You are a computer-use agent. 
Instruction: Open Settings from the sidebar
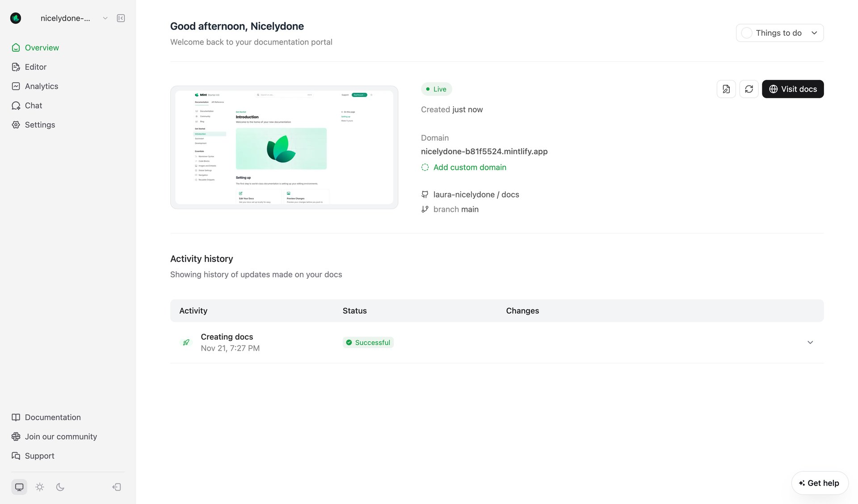click(40, 125)
